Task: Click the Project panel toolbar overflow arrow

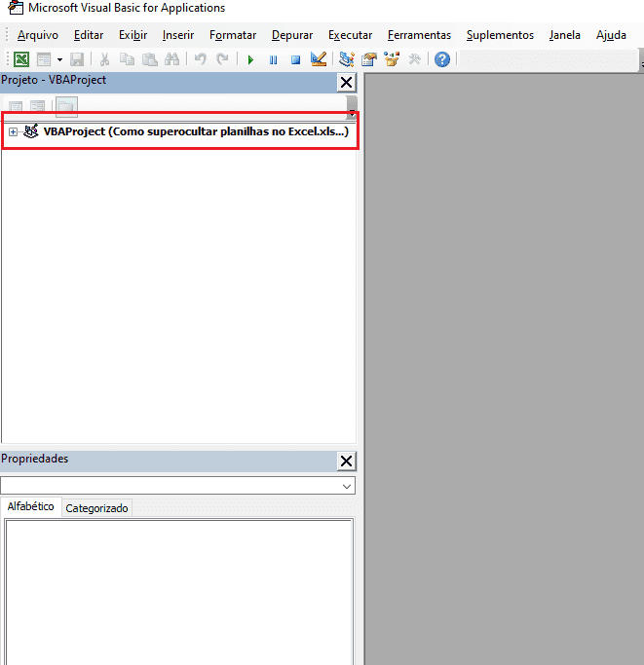Action: click(x=352, y=107)
